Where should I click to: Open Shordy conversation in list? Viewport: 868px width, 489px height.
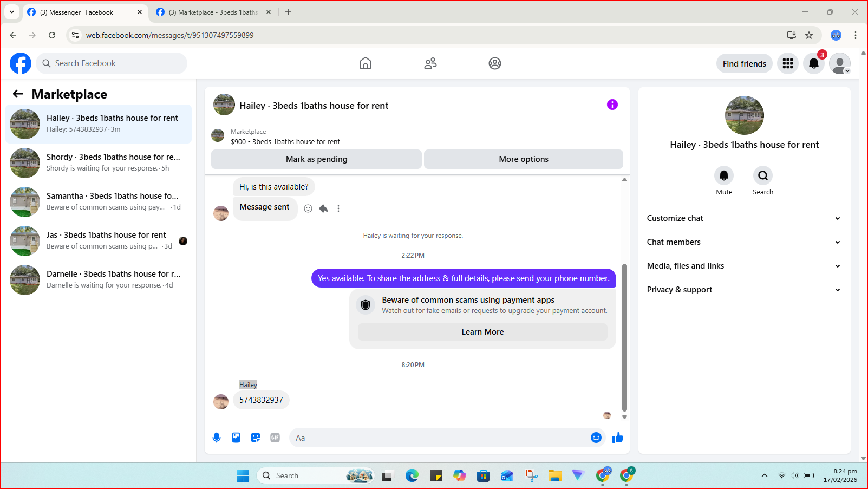(99, 163)
